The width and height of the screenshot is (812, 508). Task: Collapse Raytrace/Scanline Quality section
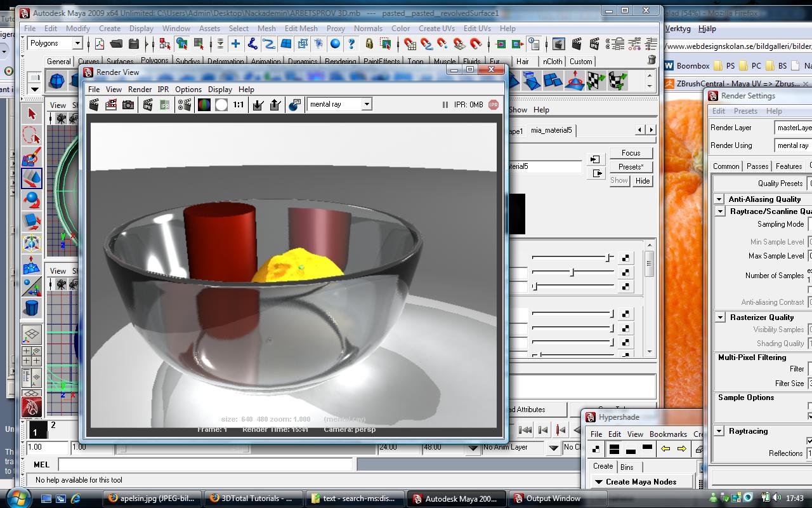point(720,211)
